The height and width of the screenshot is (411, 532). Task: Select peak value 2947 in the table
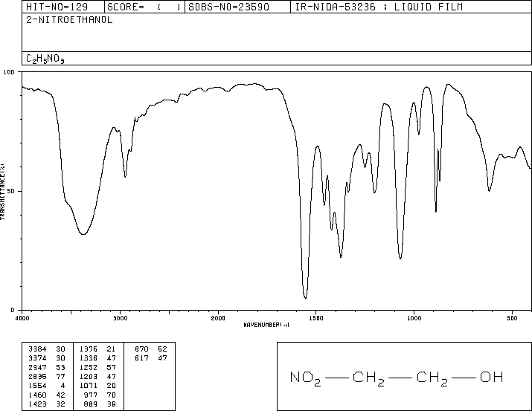click(36, 367)
